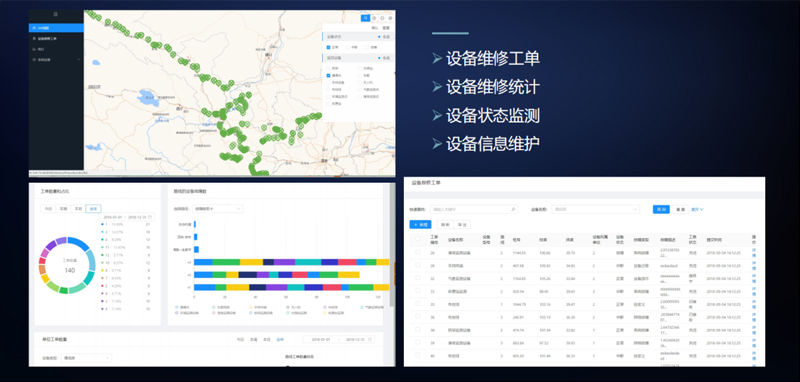Click the 设备报修工单 icon in the sidebar
This screenshot has width=800, height=382.
tap(34, 38)
